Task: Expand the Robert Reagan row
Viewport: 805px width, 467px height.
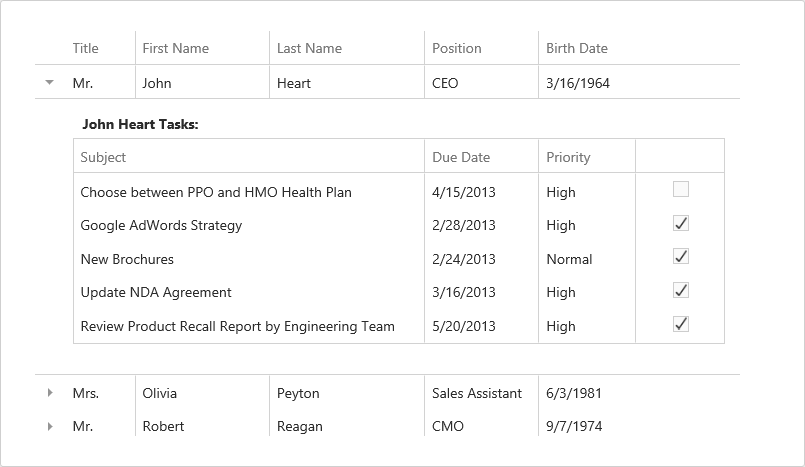Action: (x=49, y=426)
